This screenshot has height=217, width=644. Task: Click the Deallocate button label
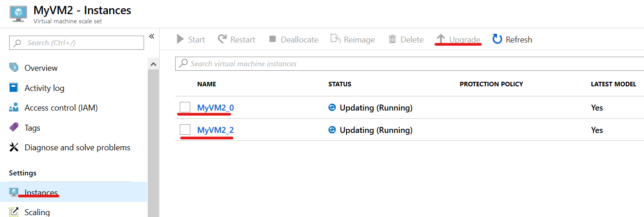point(300,40)
